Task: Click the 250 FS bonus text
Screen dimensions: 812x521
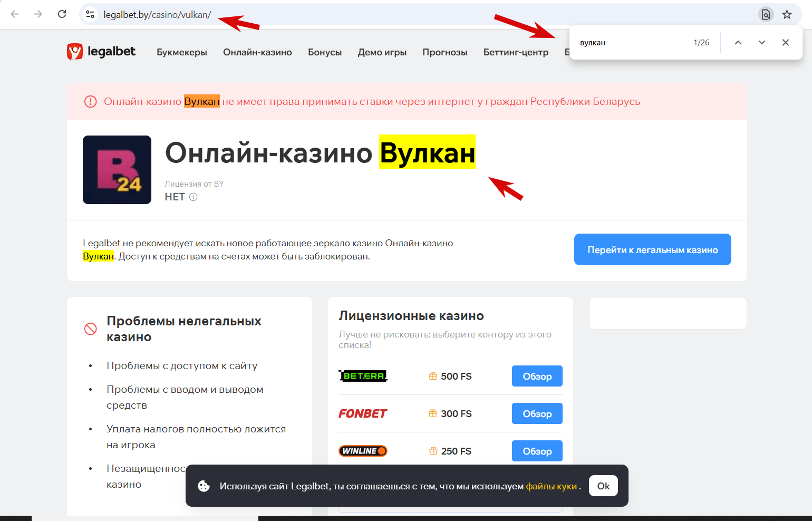Action: click(456, 451)
